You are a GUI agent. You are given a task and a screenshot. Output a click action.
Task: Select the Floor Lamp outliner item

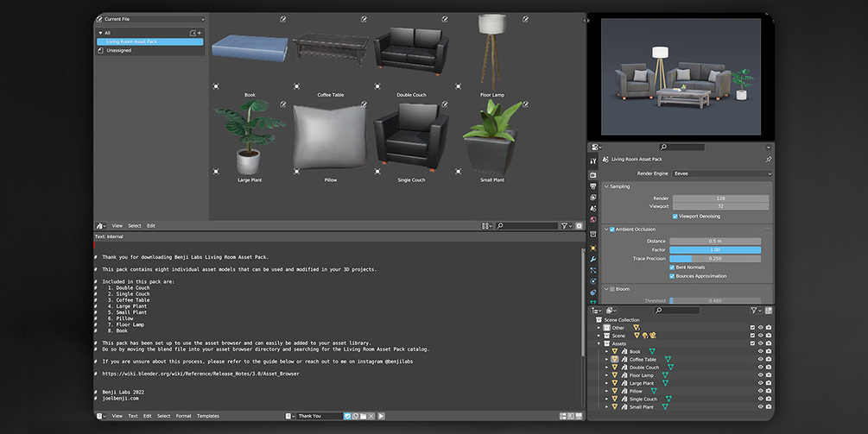pos(641,375)
